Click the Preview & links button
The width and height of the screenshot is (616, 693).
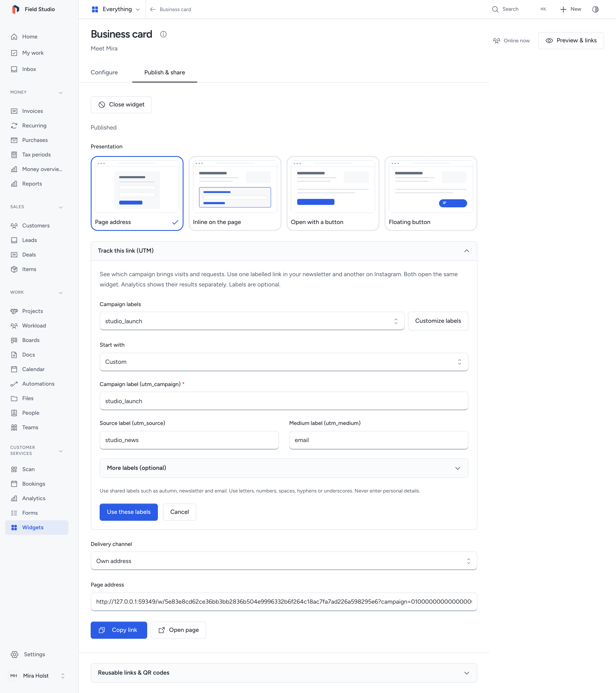pyautogui.click(x=571, y=40)
